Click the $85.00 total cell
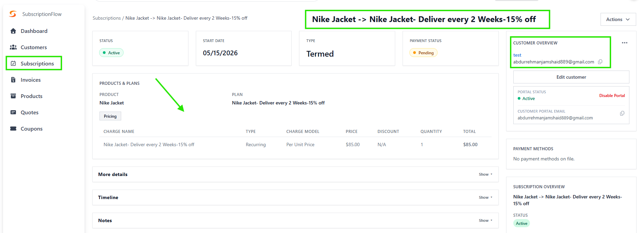This screenshot has height=233, width=644. pyautogui.click(x=470, y=144)
